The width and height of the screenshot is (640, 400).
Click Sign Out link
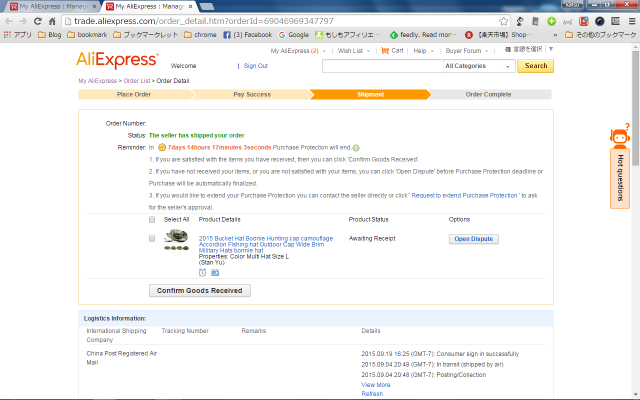(256, 66)
